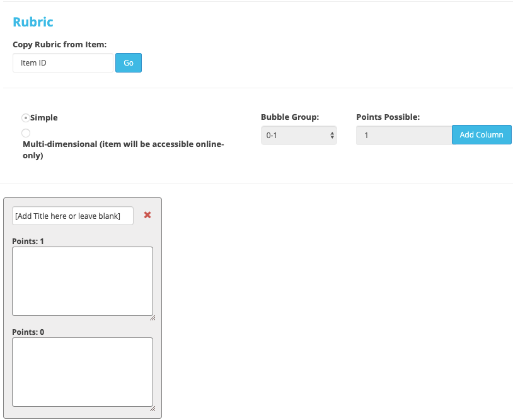513x420 pixels.
Task: Select the Simple rubric radio button
Action: point(25,117)
